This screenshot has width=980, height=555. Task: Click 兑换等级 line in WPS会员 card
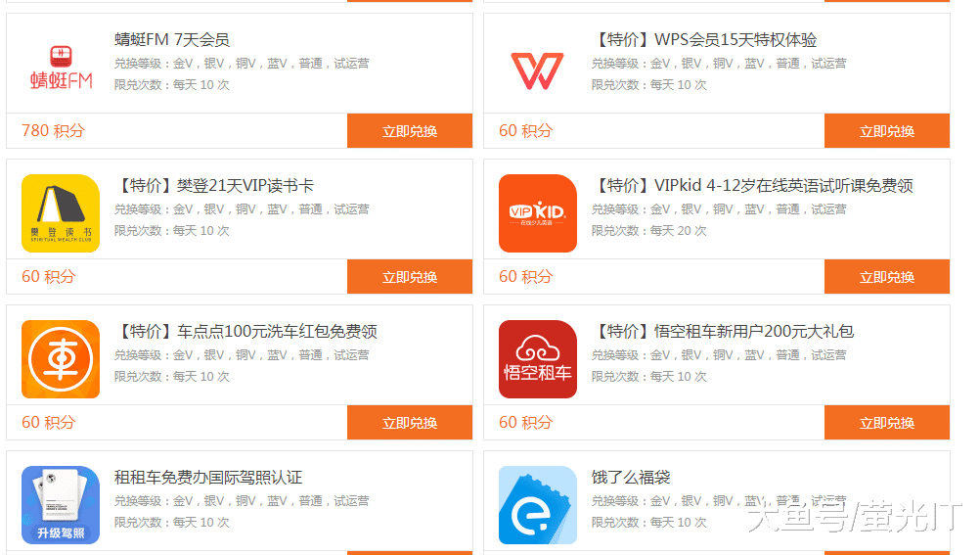[719, 64]
